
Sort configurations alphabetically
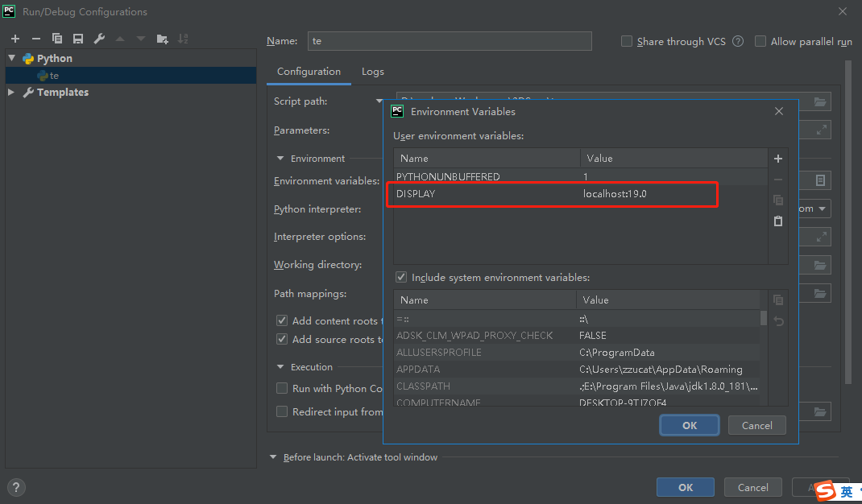click(x=182, y=38)
